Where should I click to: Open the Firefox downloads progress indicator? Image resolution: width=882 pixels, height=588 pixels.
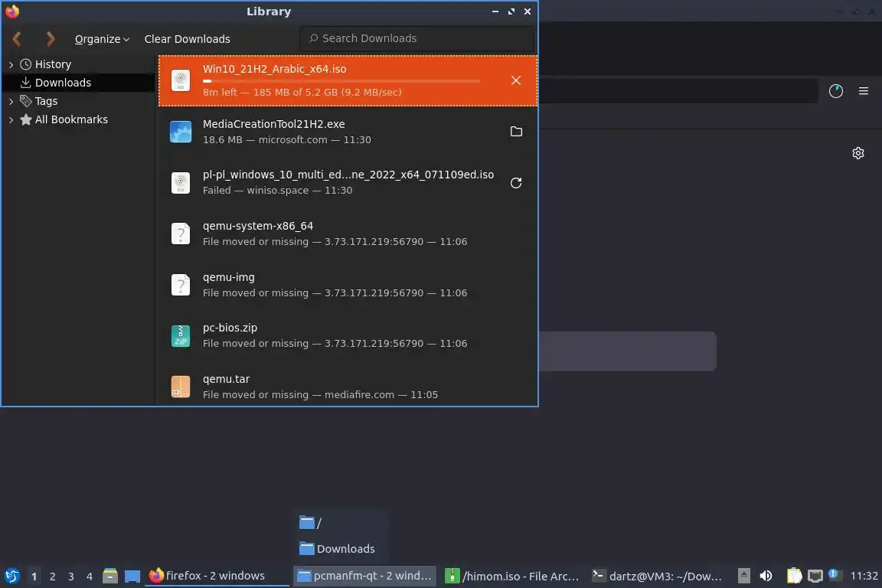(836, 91)
